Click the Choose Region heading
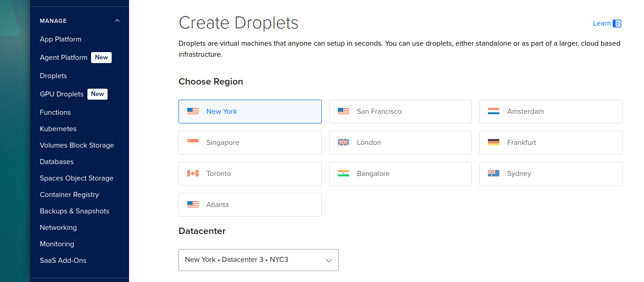Image resolution: width=644 pixels, height=282 pixels. [x=211, y=82]
